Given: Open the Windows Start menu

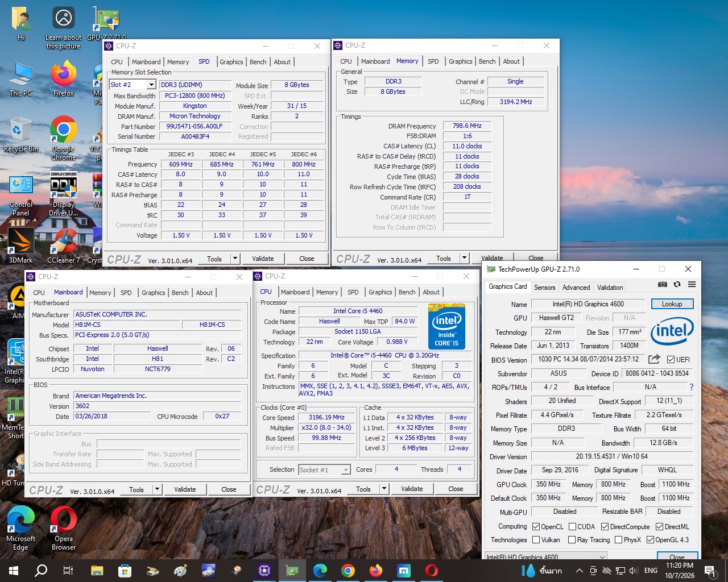Looking at the screenshot, I should (14, 571).
